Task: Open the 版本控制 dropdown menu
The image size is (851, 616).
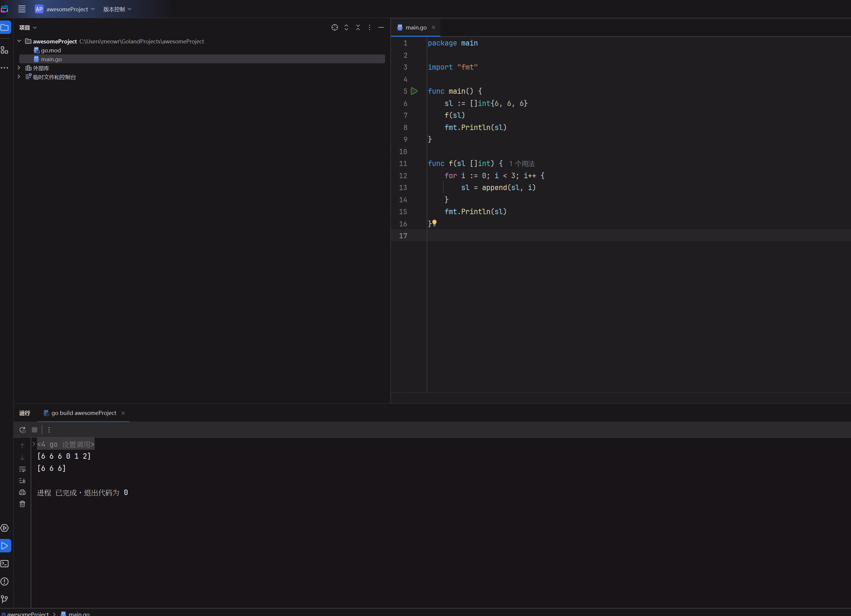Action: click(x=117, y=9)
